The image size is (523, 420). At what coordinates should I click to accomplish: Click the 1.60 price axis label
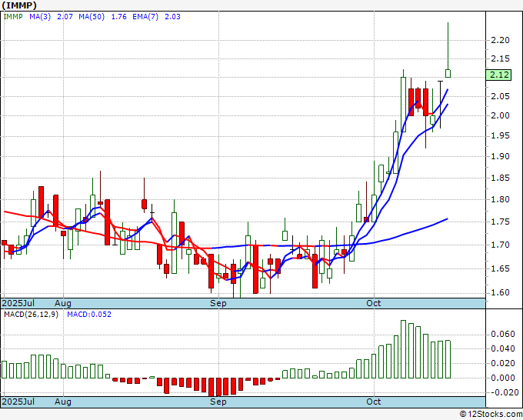(500, 293)
